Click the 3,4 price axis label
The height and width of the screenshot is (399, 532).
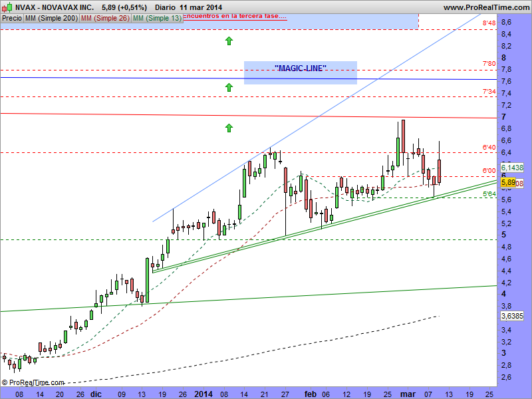[506, 330]
